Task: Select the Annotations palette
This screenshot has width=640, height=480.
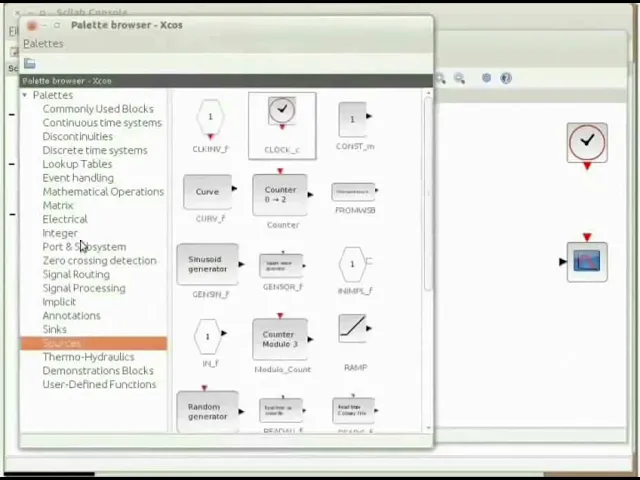Action: coord(71,316)
